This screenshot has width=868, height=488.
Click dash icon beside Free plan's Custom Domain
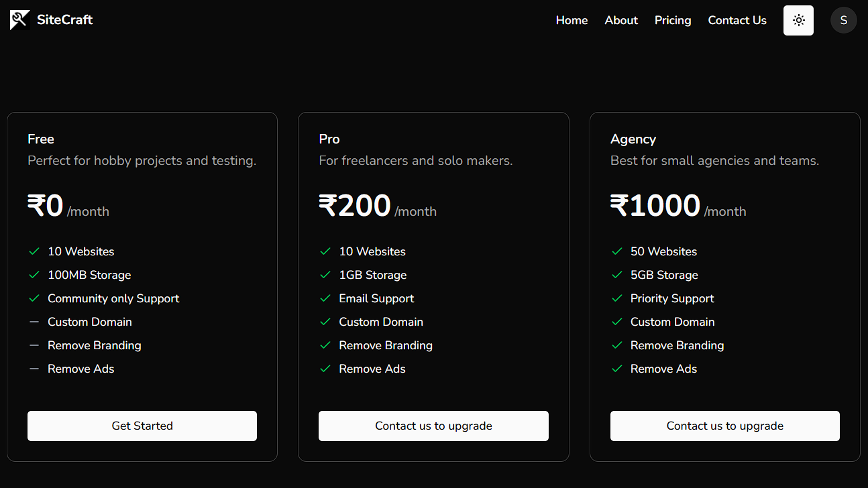(x=34, y=322)
